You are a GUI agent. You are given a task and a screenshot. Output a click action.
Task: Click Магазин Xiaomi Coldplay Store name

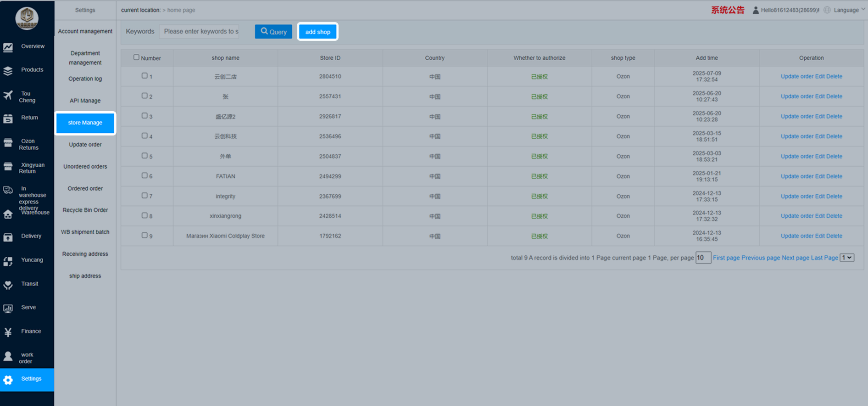click(225, 236)
